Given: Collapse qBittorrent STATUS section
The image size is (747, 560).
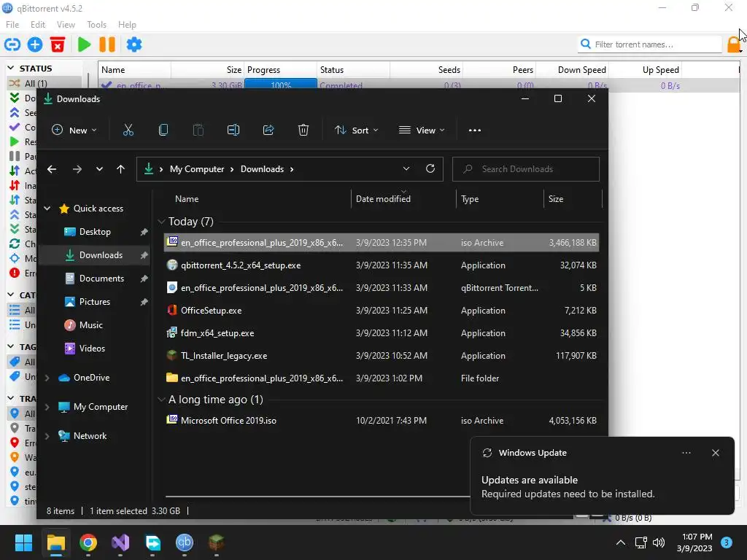Looking at the screenshot, I should pos(10,69).
